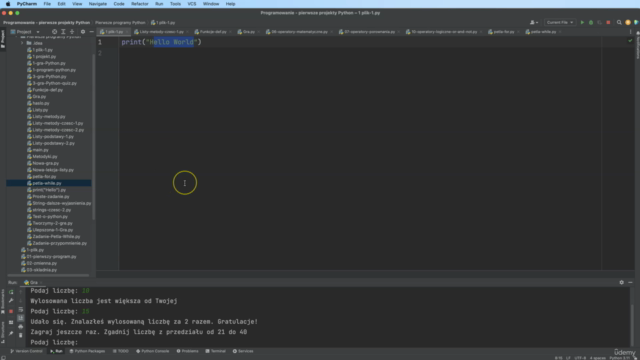Click breadcrumb 1 plik-1.py in navigation bar
Screen dimensions: 640x360
click(x=163, y=22)
